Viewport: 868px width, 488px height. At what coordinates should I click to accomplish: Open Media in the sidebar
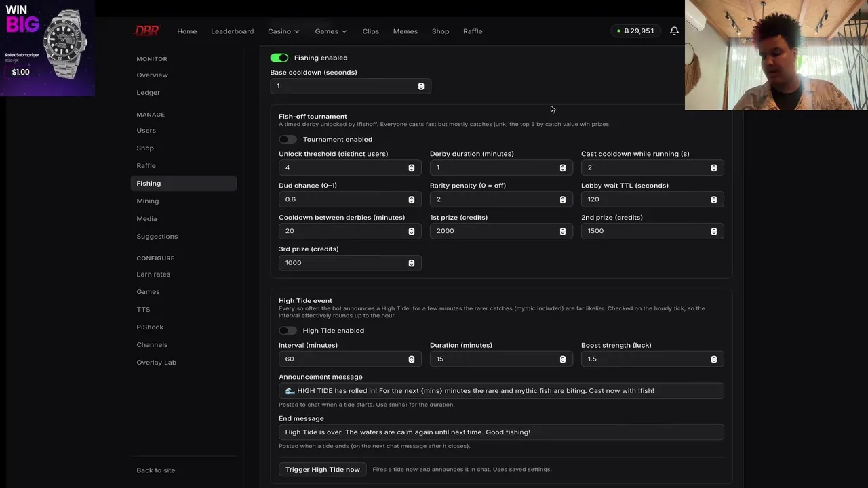click(x=146, y=218)
